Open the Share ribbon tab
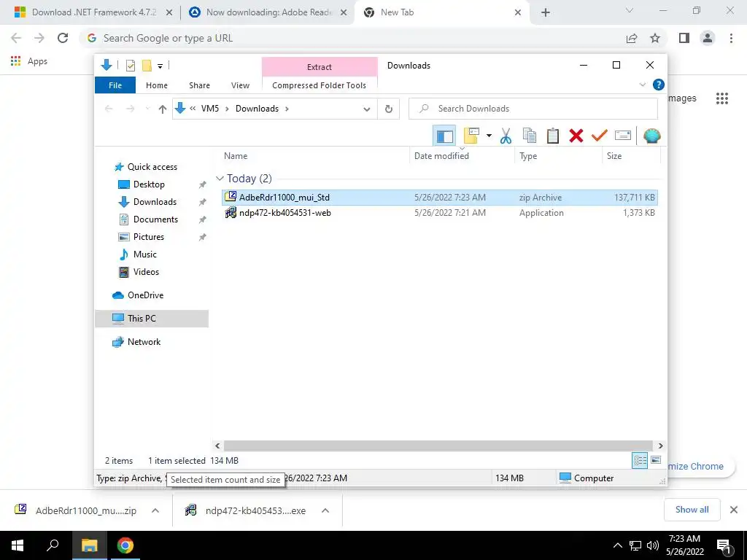The height and width of the screenshot is (560, 747). click(199, 85)
